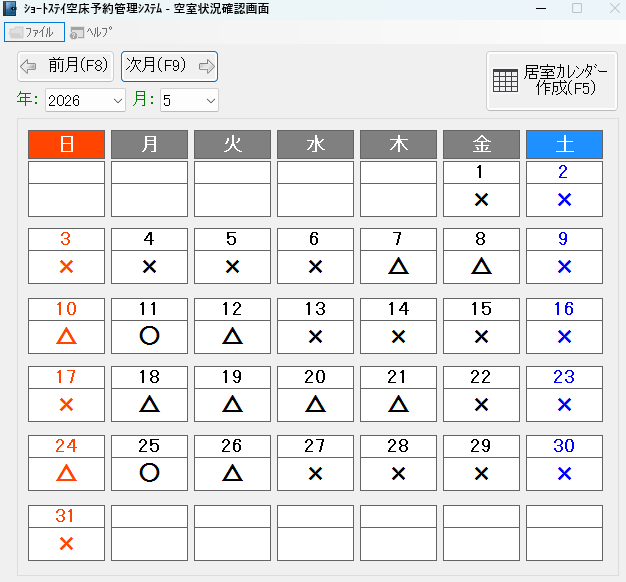Go to previous month with 前月(F8)
The width and height of the screenshot is (626, 582).
pos(65,67)
